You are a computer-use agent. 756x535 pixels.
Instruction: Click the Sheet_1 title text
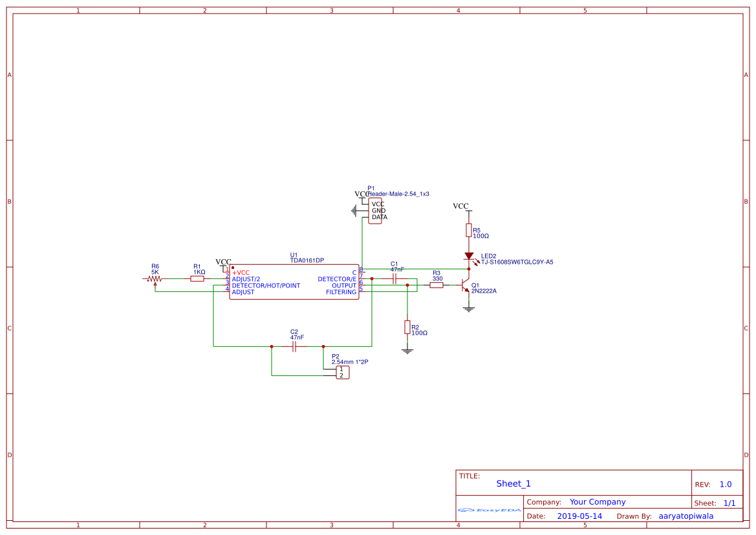tap(513, 483)
